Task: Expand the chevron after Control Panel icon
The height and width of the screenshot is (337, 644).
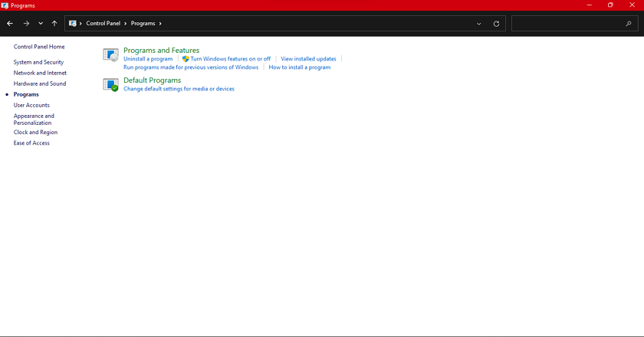Action: coord(80,24)
